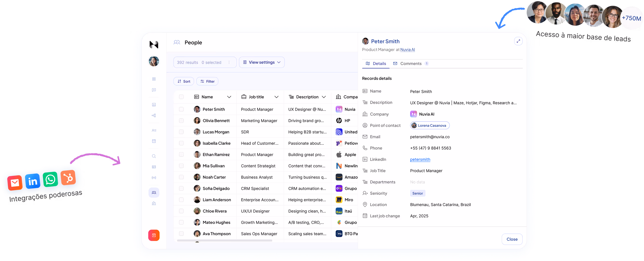Image resolution: width=644 pixels, height=261 pixels.
Task: Expand the Job title column chevron
Action: (x=276, y=97)
